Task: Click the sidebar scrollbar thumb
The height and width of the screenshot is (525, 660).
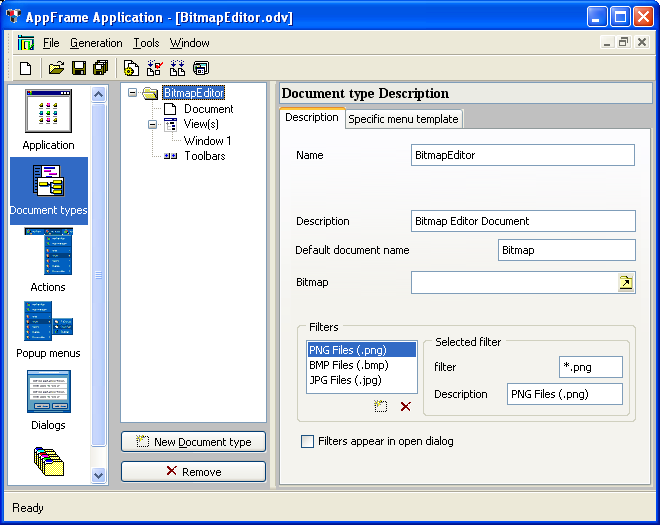Action: 98,274
